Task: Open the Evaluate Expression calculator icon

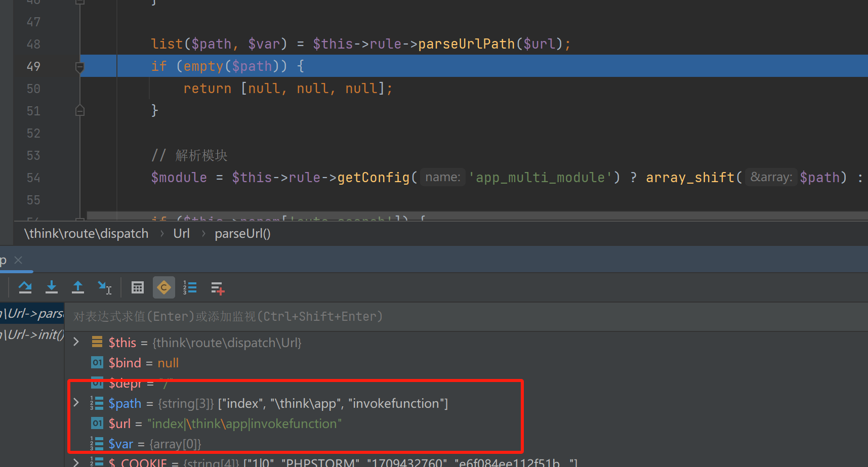Action: coord(138,288)
